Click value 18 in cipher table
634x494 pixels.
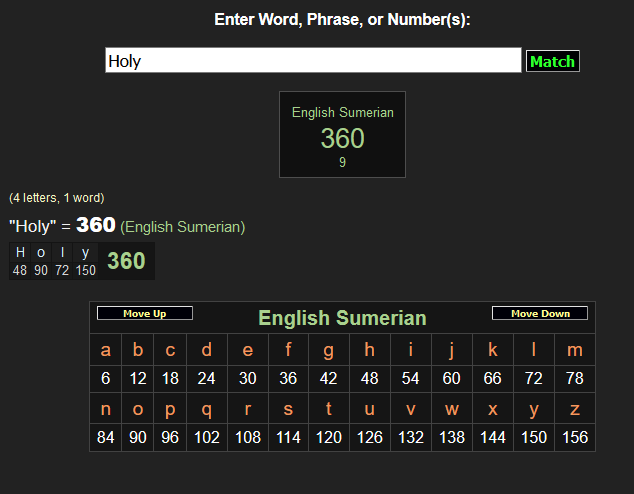(x=170, y=379)
